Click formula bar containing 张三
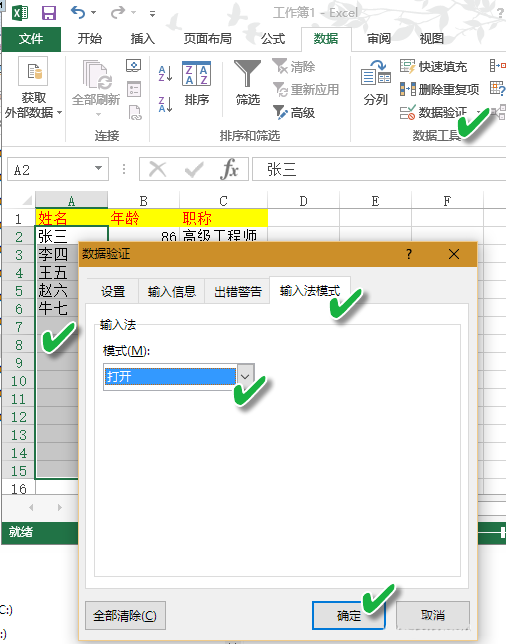The width and height of the screenshot is (506, 644). [x=379, y=169]
